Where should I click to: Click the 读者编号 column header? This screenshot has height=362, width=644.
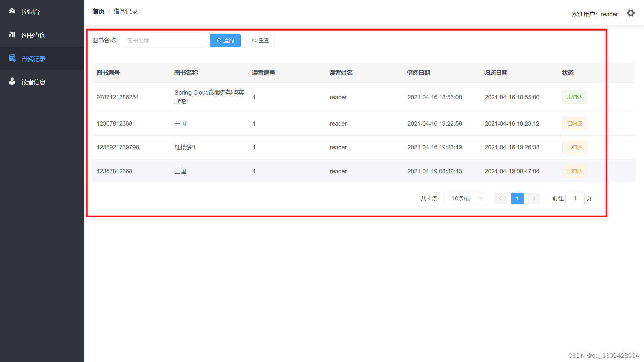pyautogui.click(x=264, y=73)
